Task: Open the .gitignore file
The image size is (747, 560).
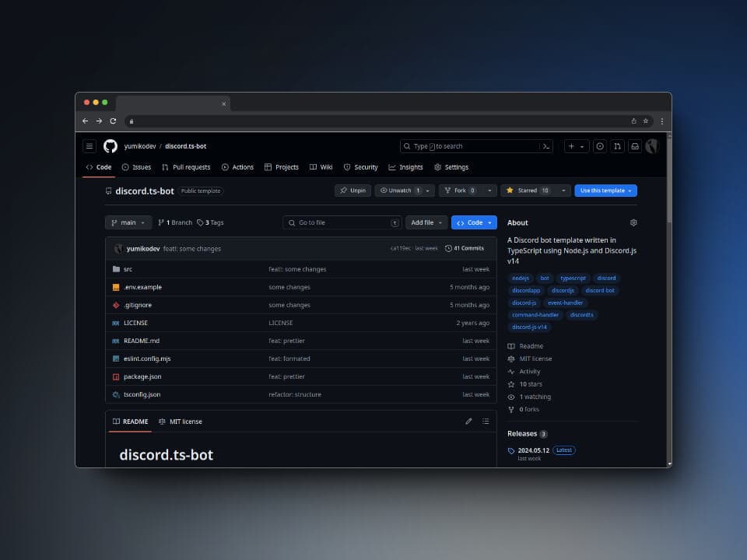Action: 138,305
